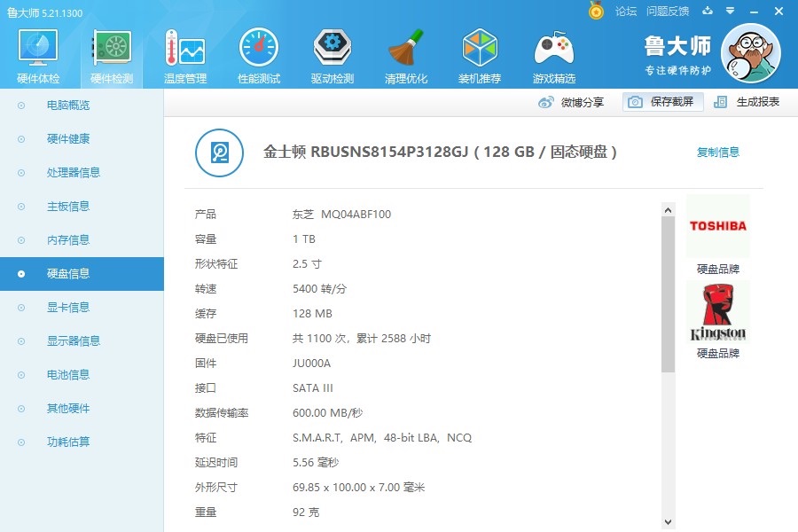Open 问题反馈 feedback link
The width and height of the screenshot is (798, 532).
tap(668, 12)
